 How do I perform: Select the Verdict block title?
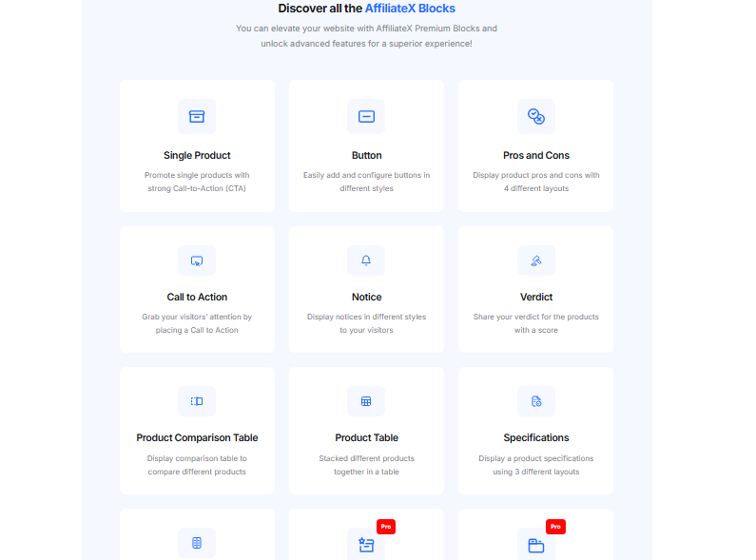pyautogui.click(x=536, y=297)
